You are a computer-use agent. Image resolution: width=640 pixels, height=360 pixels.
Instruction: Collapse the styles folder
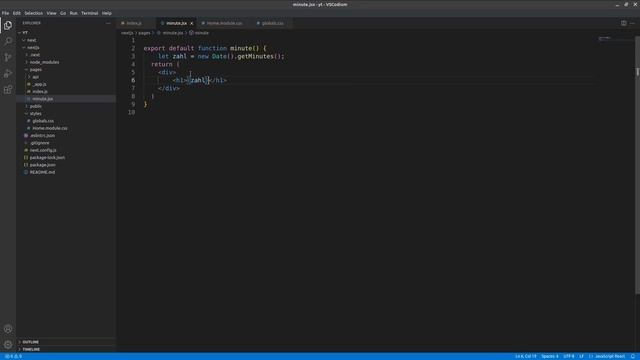(36, 113)
